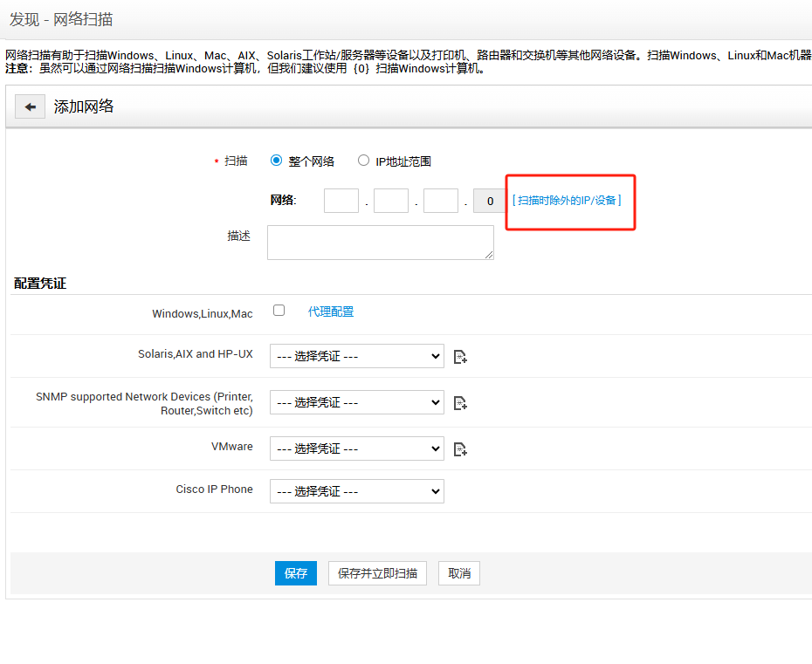Click inside the 描述 text area
The width and height of the screenshot is (812, 664).
(380, 242)
